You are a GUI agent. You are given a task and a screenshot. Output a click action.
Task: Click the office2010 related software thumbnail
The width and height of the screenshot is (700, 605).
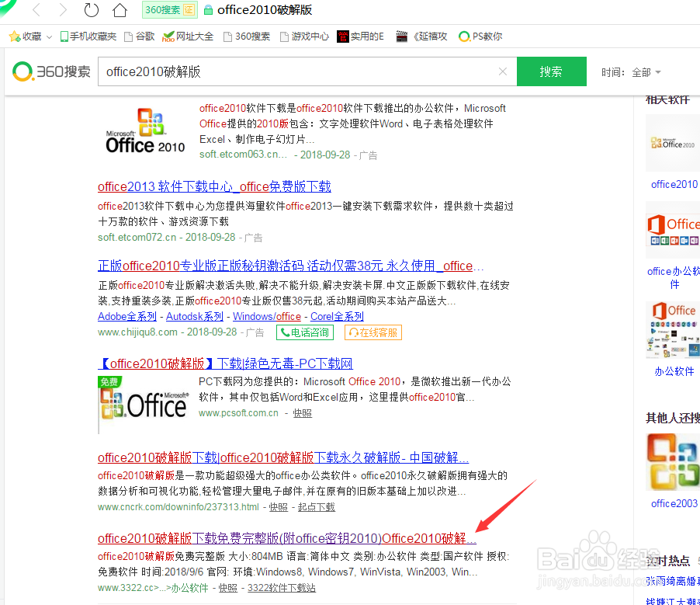pyautogui.click(x=673, y=143)
